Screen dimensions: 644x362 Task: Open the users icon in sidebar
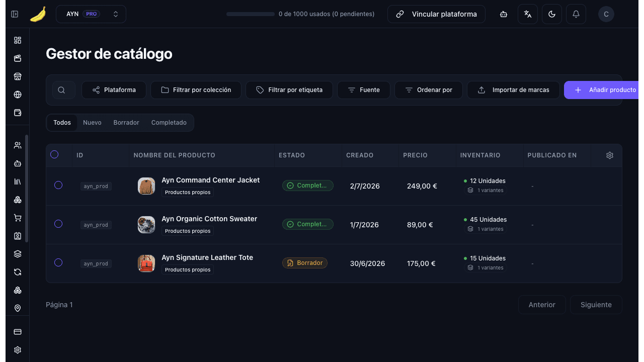click(18, 145)
